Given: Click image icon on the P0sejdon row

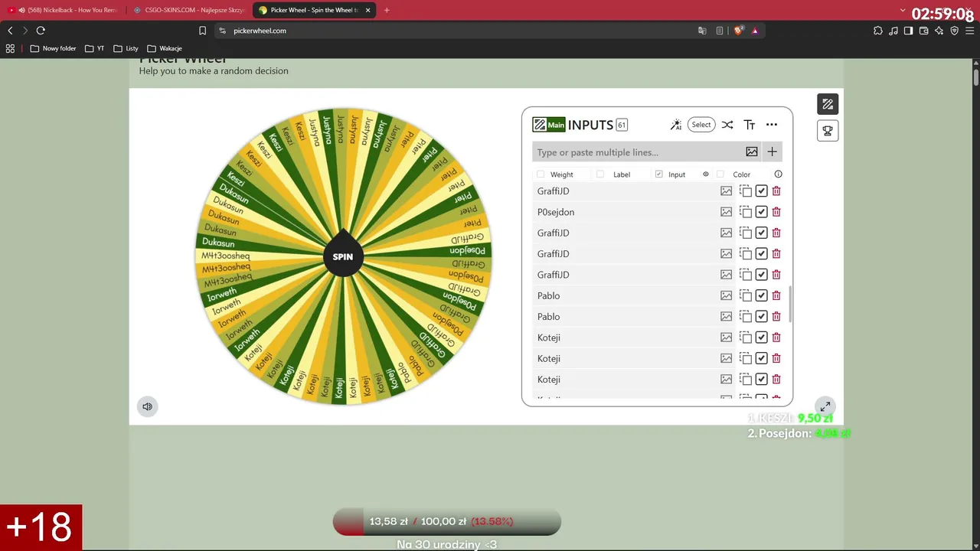Looking at the screenshot, I should coord(726,212).
